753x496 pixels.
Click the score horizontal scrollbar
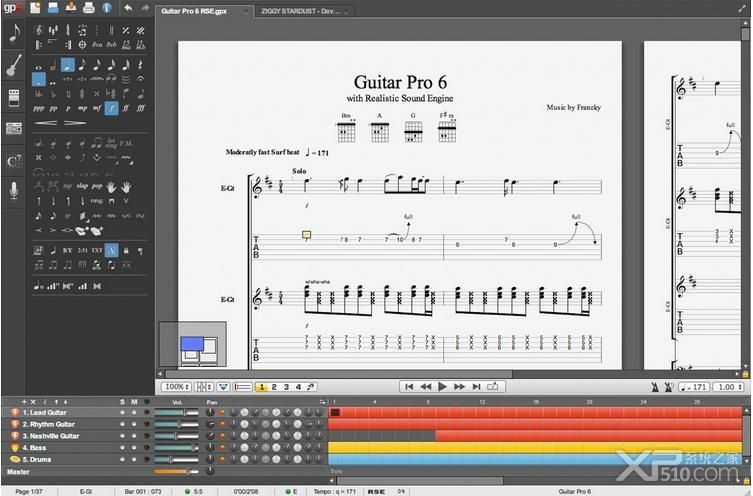click(x=339, y=374)
